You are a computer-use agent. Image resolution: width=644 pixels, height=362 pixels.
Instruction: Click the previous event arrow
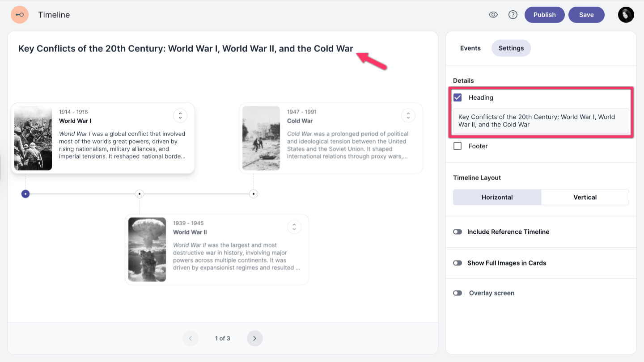(191, 338)
